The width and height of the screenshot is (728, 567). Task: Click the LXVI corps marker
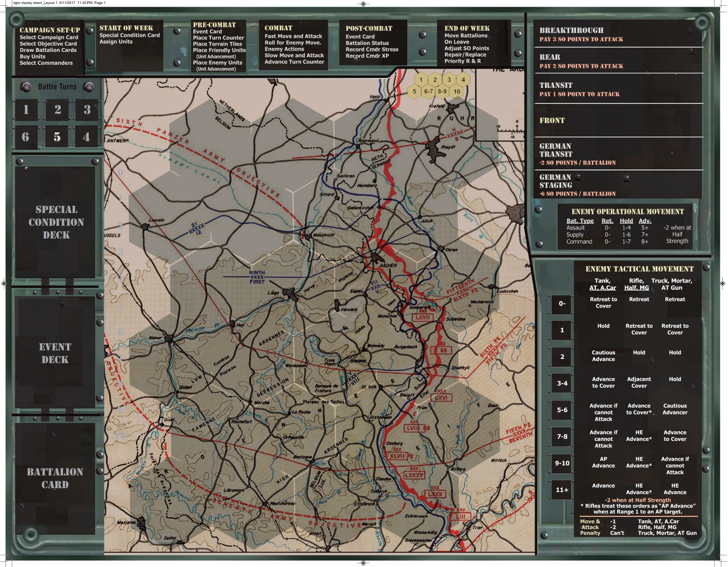pyautogui.click(x=441, y=398)
